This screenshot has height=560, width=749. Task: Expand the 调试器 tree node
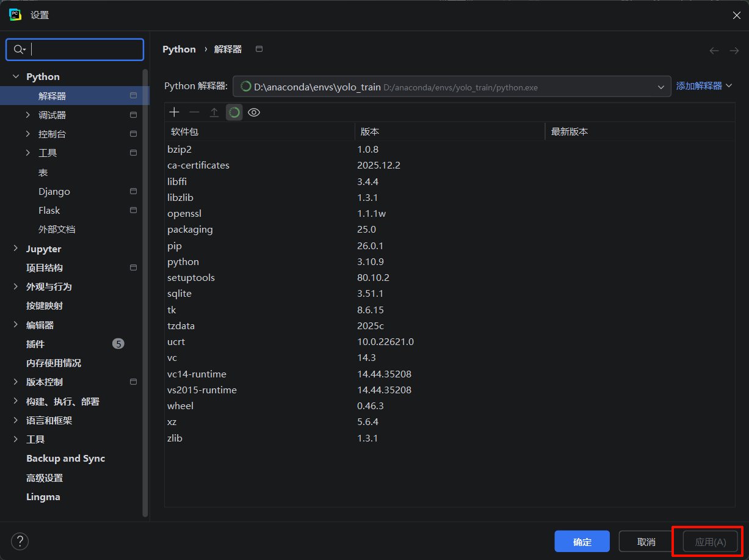tap(28, 115)
